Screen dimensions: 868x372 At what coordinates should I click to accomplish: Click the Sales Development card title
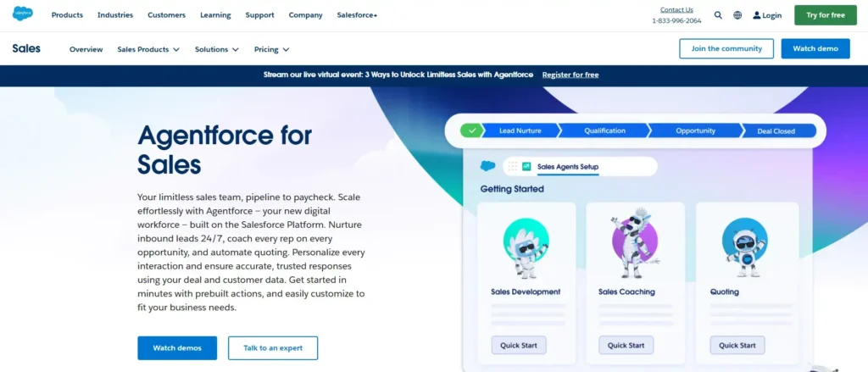(x=526, y=291)
